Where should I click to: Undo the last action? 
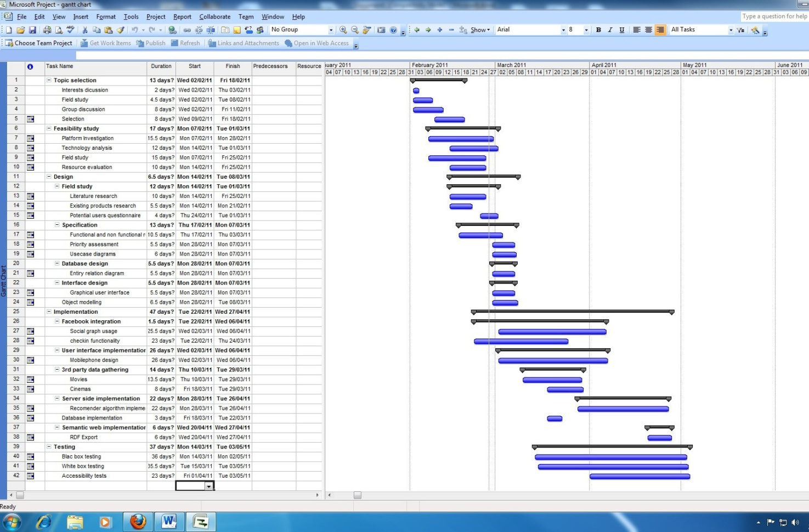(x=134, y=30)
